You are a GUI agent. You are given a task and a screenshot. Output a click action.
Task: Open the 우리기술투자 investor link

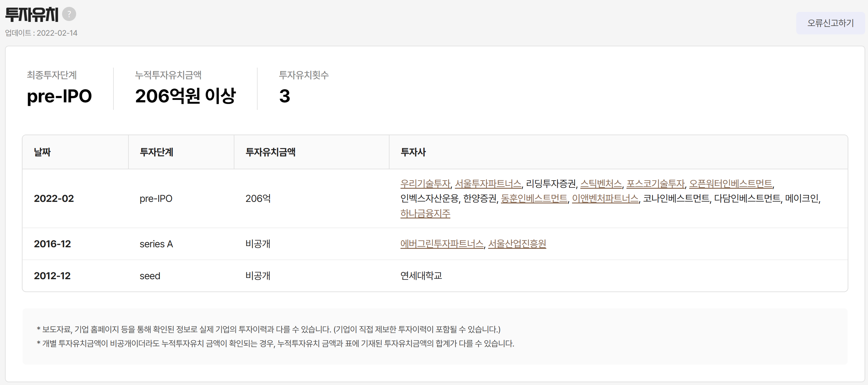[x=425, y=184]
